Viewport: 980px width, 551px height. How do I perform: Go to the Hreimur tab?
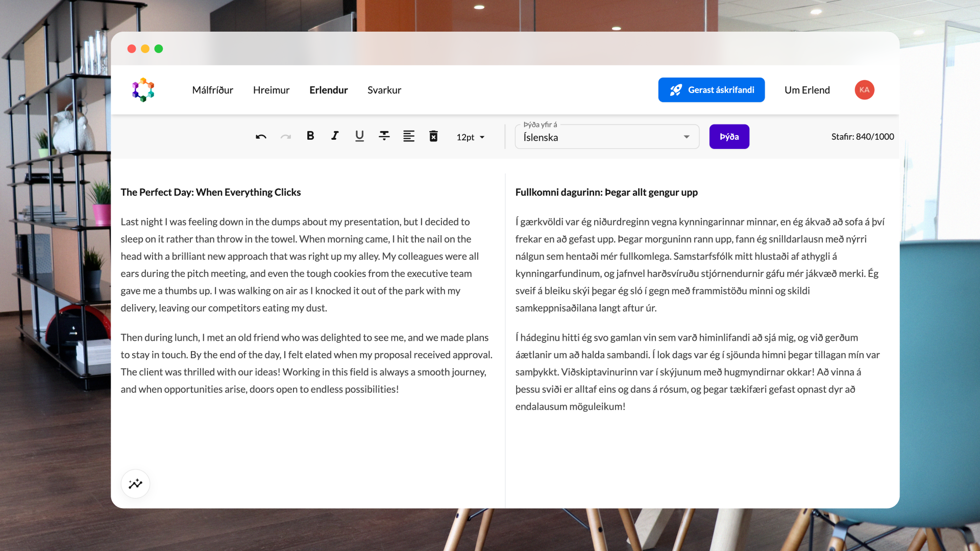(271, 90)
